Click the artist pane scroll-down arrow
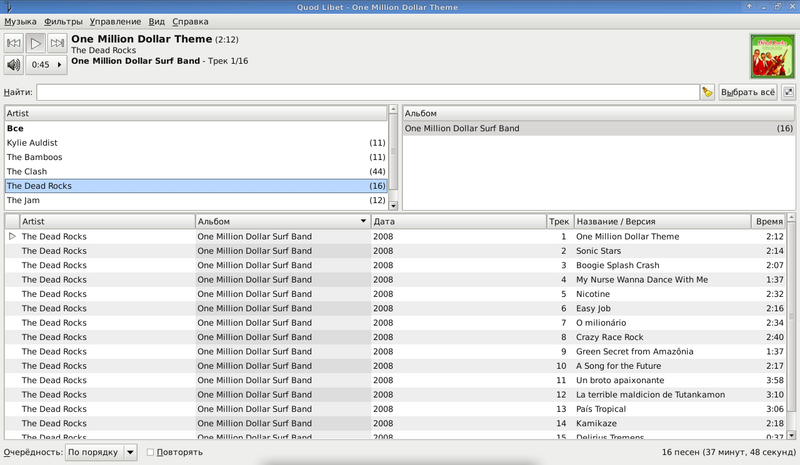Image resolution: width=800 pixels, height=465 pixels. click(393, 206)
